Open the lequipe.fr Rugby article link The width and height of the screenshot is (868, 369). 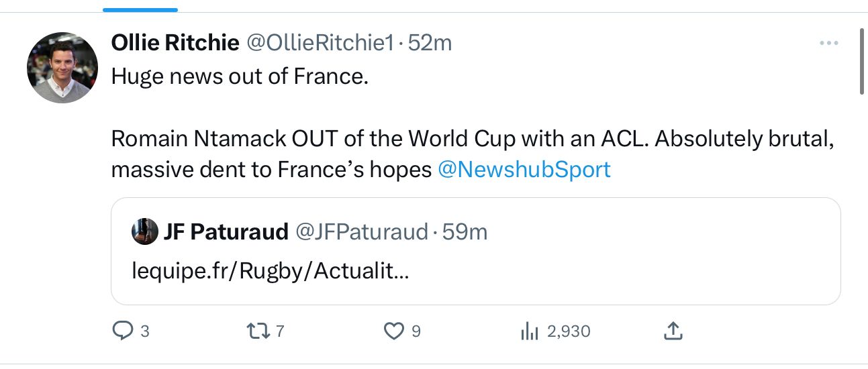(270, 270)
